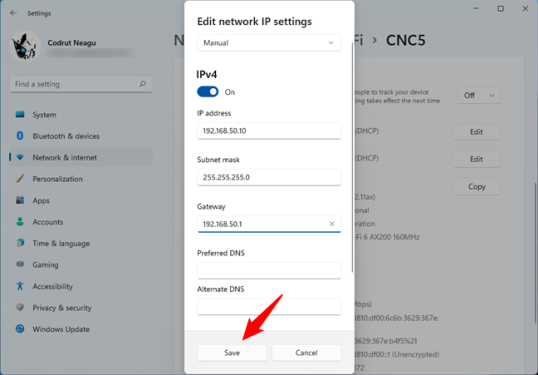This screenshot has height=375, width=538.
Task: Click the Apps grid icon
Action: click(20, 200)
